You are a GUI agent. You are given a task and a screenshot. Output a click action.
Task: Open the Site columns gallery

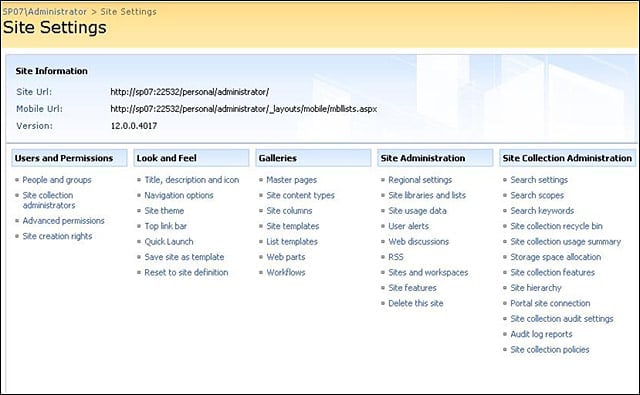pyautogui.click(x=289, y=211)
